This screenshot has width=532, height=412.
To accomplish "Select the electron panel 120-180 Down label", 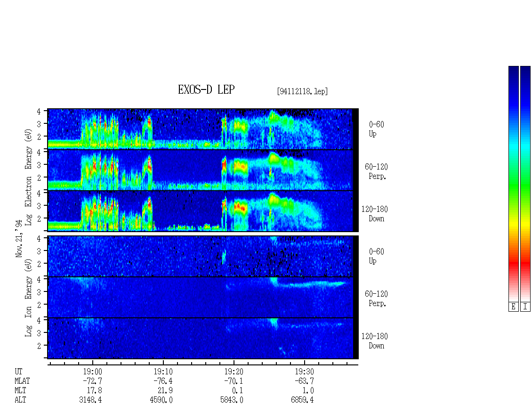I will click(375, 214).
